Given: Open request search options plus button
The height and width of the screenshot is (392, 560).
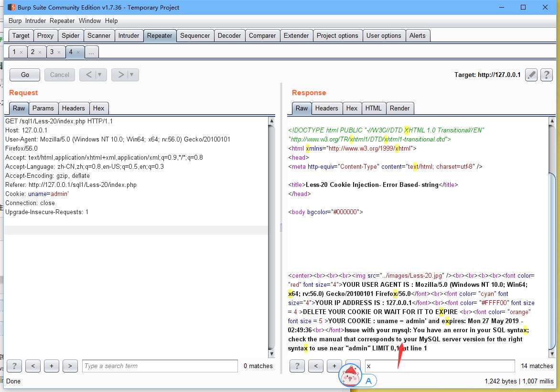Looking at the screenshot, I should pos(52,366).
